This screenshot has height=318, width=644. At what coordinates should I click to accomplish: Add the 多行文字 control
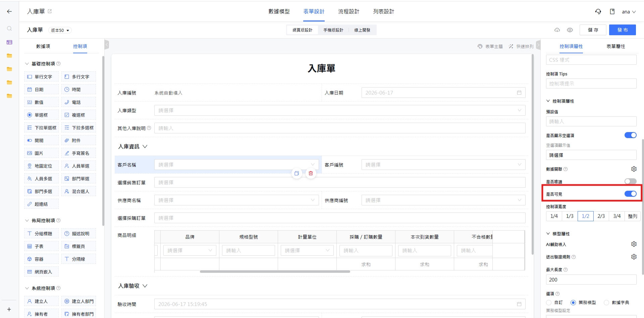tap(78, 77)
